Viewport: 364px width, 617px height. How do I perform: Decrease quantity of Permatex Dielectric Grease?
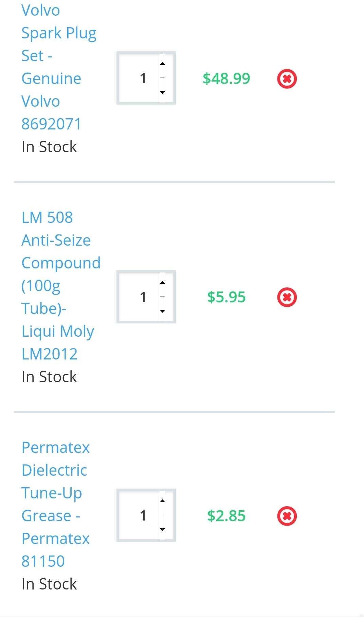click(x=162, y=530)
